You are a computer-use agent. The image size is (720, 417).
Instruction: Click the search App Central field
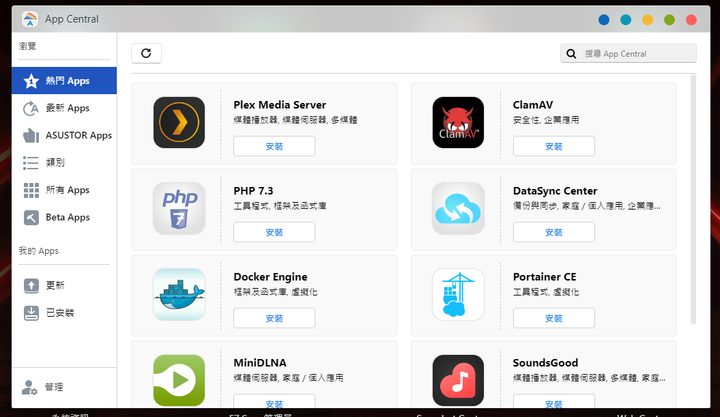(628, 54)
